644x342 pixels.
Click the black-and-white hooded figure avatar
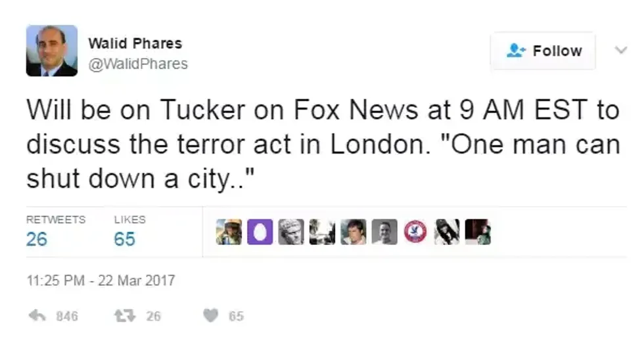coord(446,232)
